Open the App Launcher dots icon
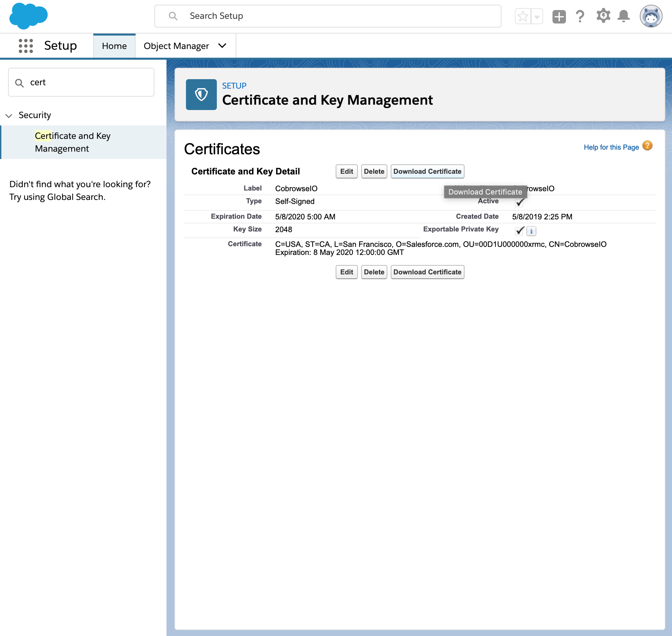Image resolution: width=672 pixels, height=636 pixels. point(26,46)
